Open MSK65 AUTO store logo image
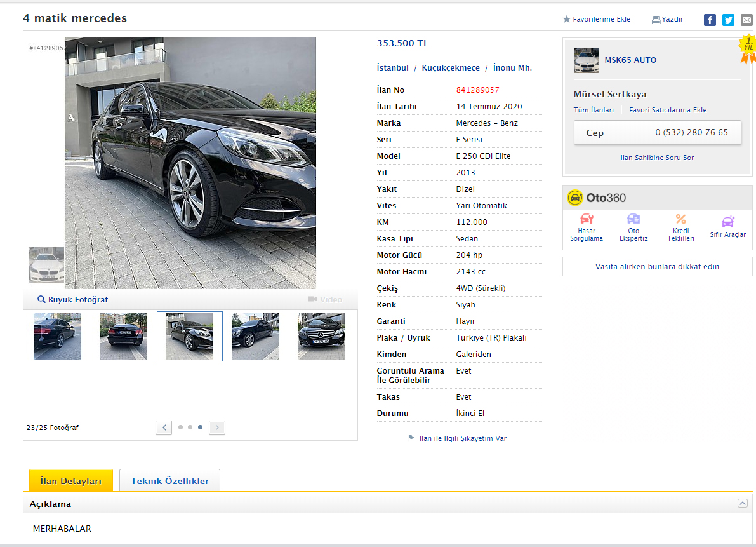The height and width of the screenshot is (547, 756). click(x=587, y=60)
